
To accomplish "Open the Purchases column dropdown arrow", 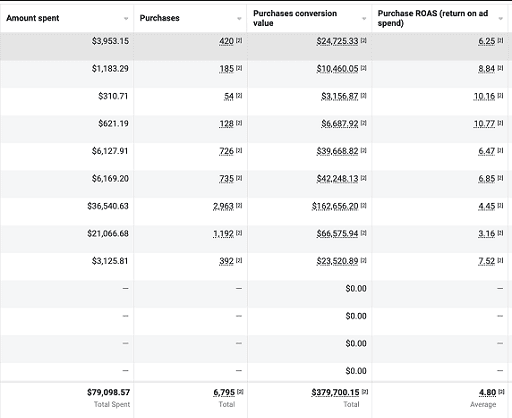I will coord(239,19).
